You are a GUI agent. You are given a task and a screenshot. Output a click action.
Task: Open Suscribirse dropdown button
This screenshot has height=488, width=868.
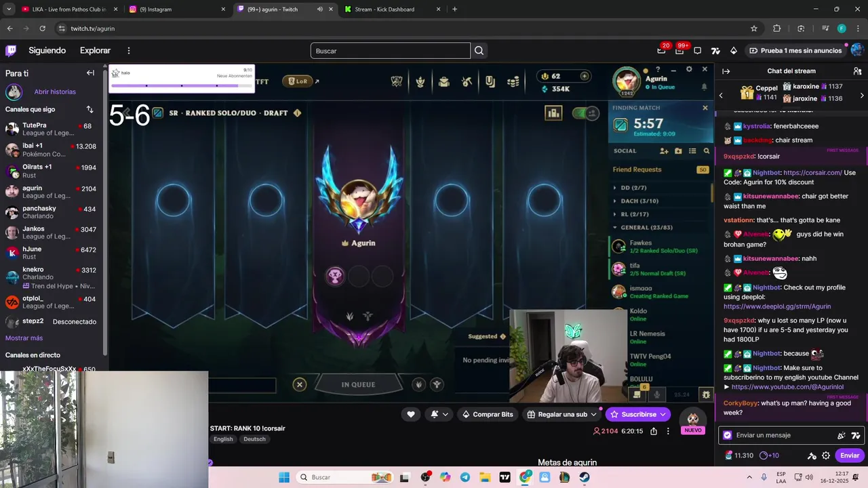(638, 414)
